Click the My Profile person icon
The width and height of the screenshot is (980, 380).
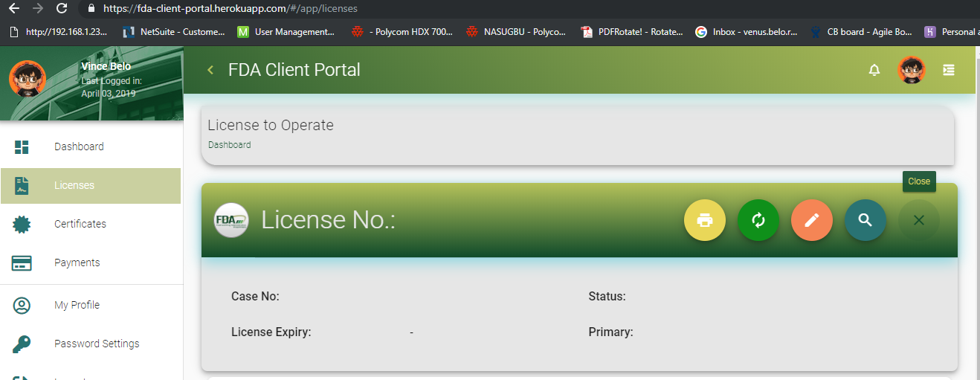click(22, 305)
